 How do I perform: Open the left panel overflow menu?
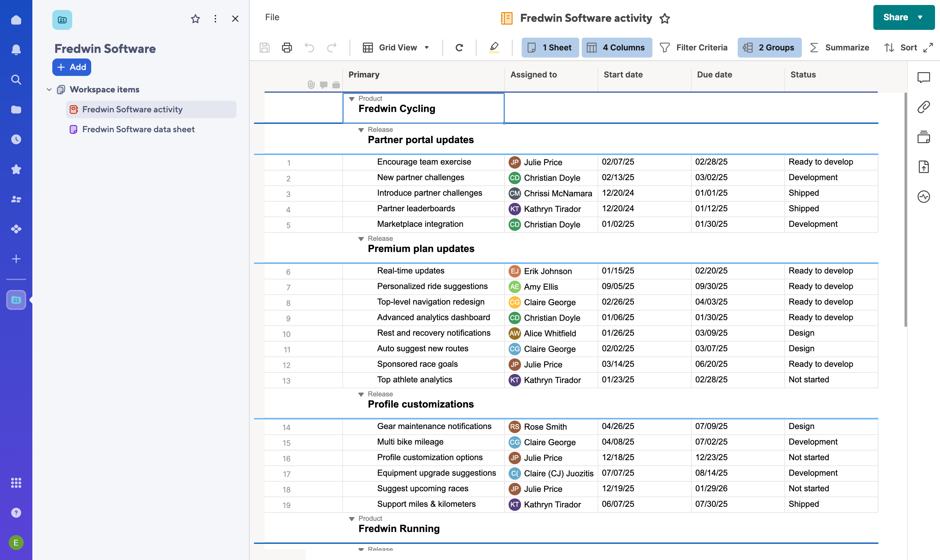click(x=215, y=18)
